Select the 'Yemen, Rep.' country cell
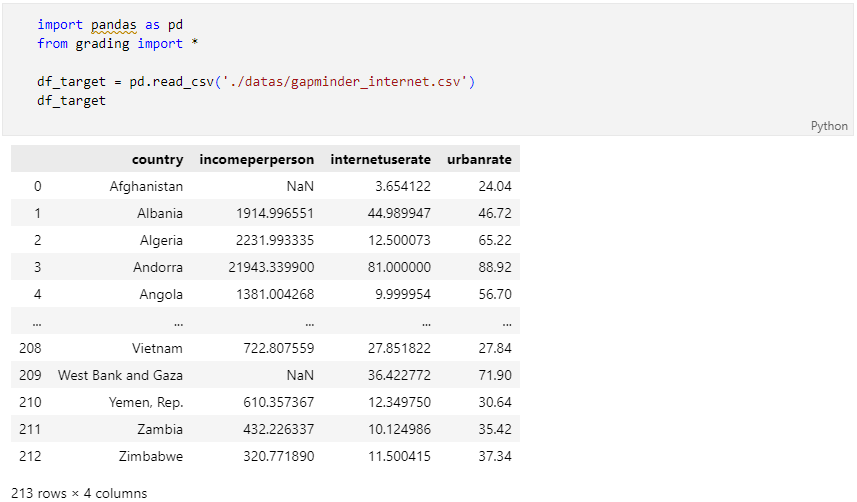857x502 pixels. tap(146, 402)
